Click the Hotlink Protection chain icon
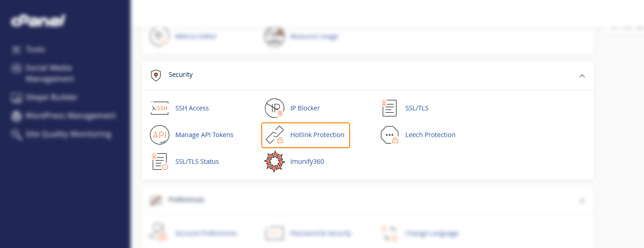This screenshot has width=644, height=248. point(275,135)
